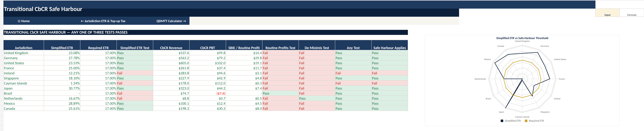Open the QDMTT Calculator link
Viewport: 644px width, 131px height.
pyautogui.click(x=171, y=21)
